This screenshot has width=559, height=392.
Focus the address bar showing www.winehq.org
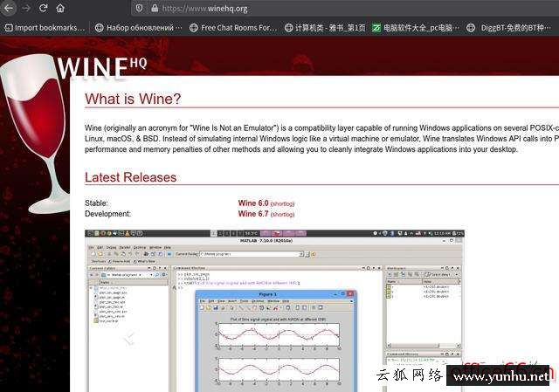click(346, 8)
